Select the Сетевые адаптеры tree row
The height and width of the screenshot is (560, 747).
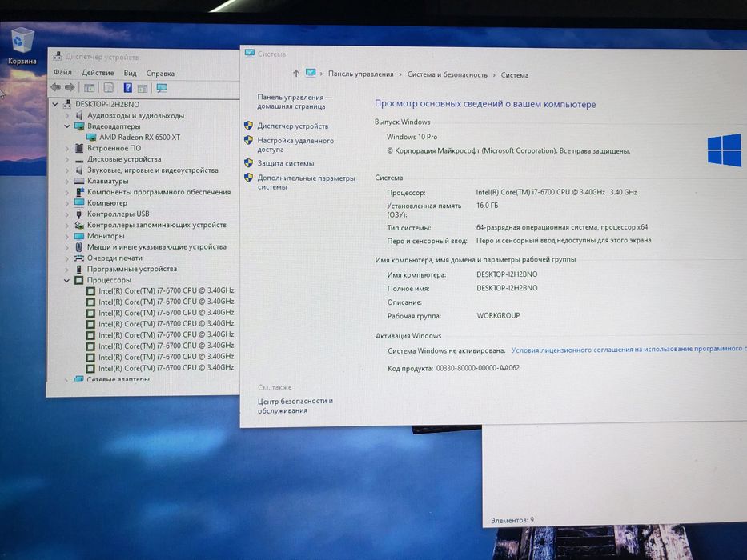[118, 379]
